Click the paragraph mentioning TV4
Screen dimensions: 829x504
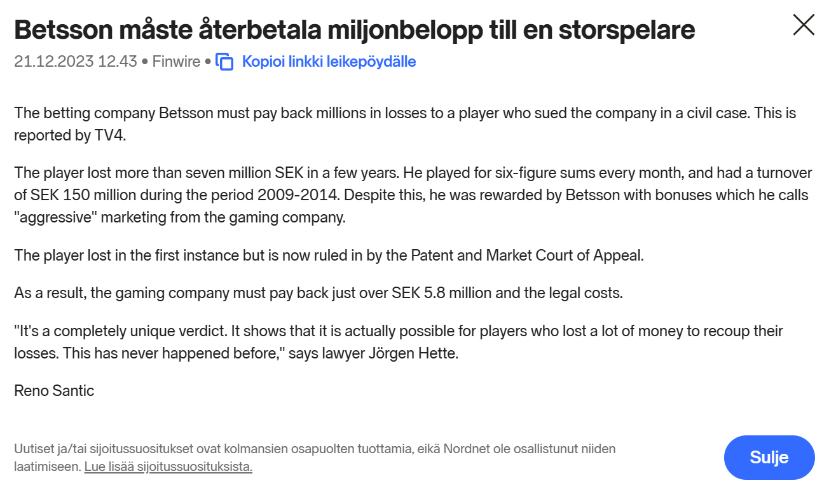(405, 125)
